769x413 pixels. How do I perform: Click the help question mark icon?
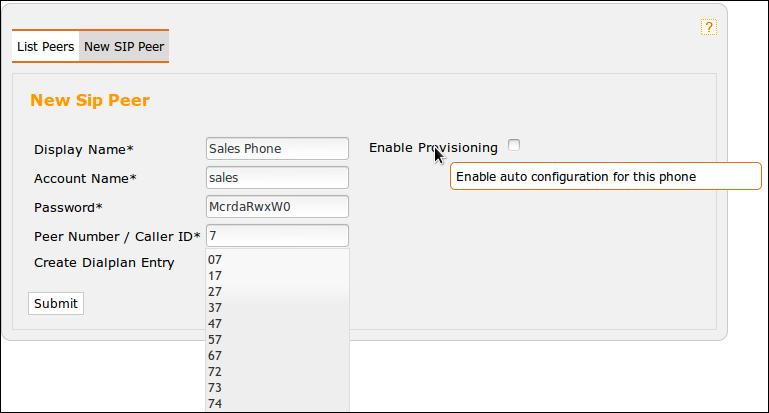coord(709,28)
